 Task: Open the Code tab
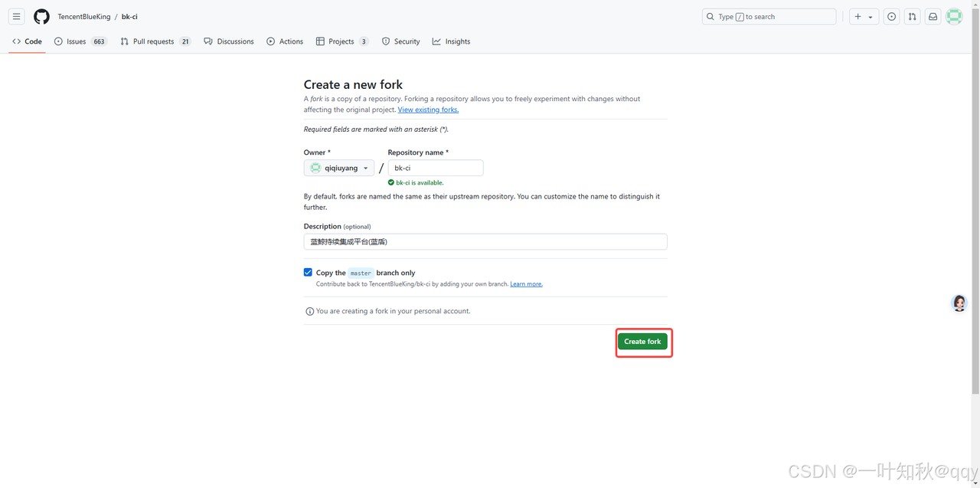(x=27, y=41)
